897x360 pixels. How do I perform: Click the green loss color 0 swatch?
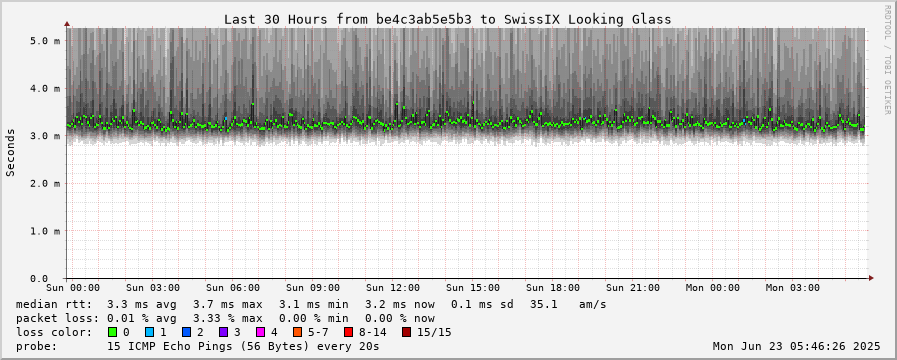112,333
